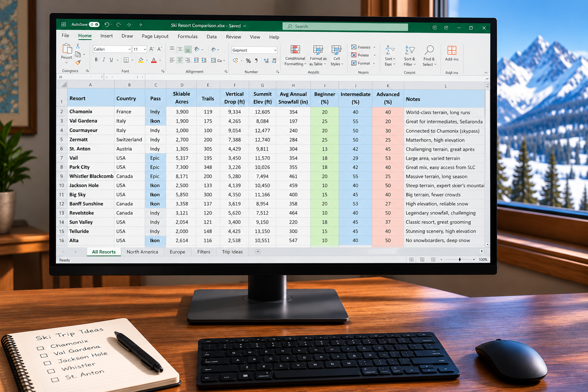This screenshot has height=392, width=588.
Task: Click the Increase Indent icon
Action: pyautogui.click(x=204, y=60)
